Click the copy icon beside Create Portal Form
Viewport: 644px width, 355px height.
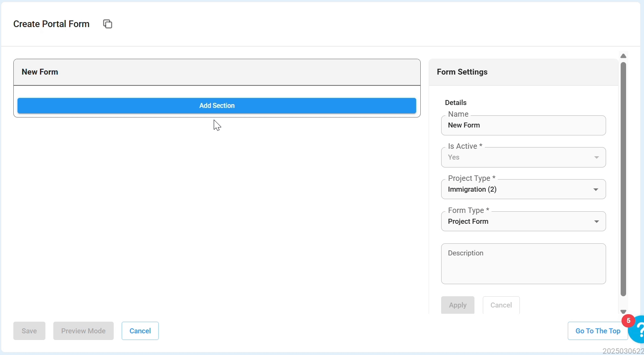[107, 24]
